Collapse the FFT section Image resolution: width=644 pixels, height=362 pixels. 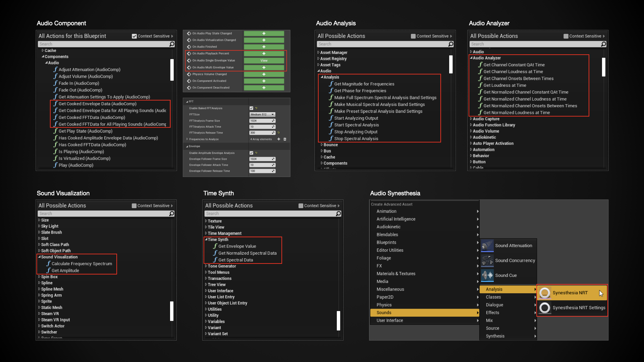pos(187,102)
